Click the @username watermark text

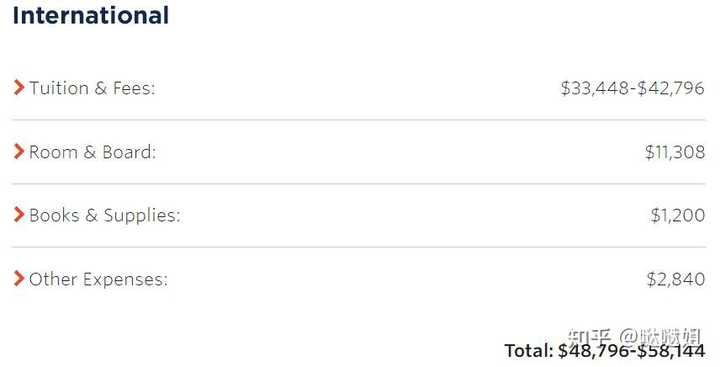tap(659, 337)
